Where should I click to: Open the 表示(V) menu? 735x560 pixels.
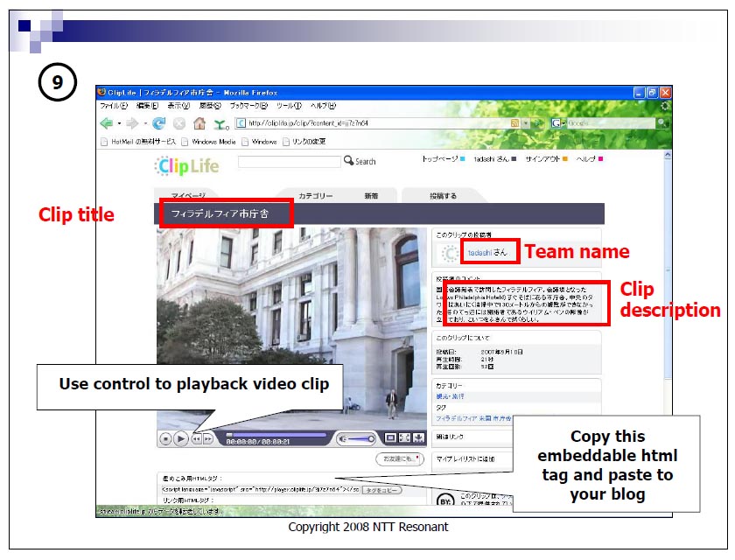[x=178, y=106]
